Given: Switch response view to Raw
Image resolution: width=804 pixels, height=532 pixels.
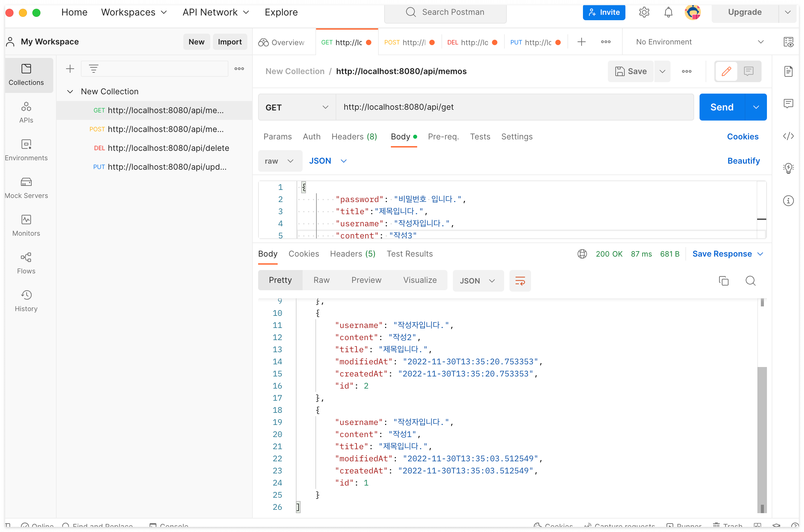Looking at the screenshot, I should [x=321, y=280].
